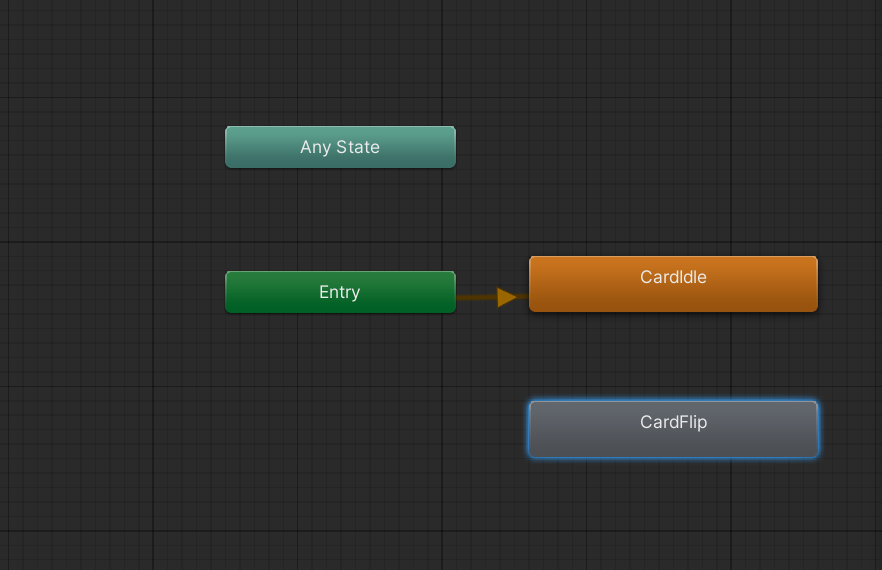Select the CardFlip state node
Screen dimensions: 882x570
(x=673, y=429)
